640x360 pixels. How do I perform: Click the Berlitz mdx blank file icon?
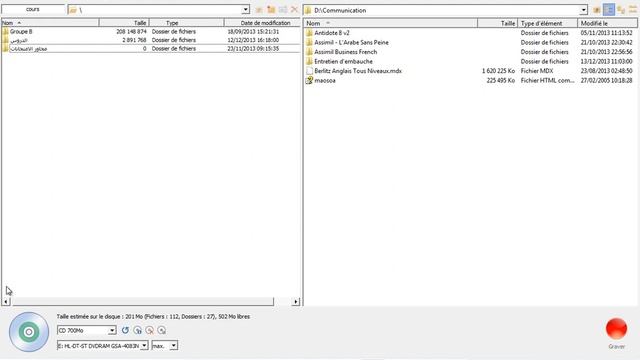click(x=309, y=71)
